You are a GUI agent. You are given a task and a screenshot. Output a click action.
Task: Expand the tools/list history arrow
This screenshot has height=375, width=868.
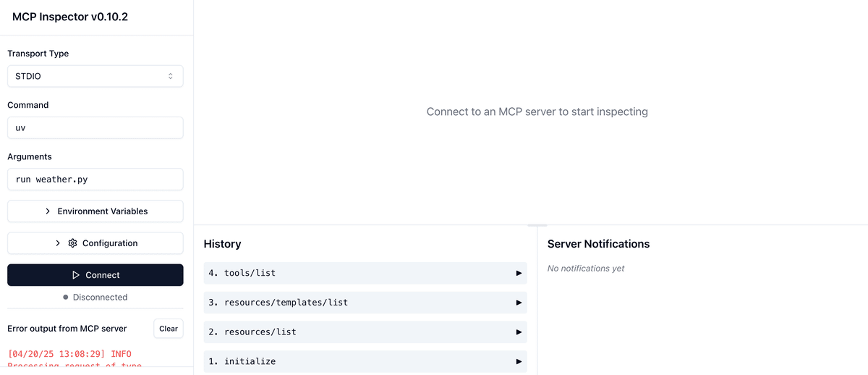click(519, 273)
